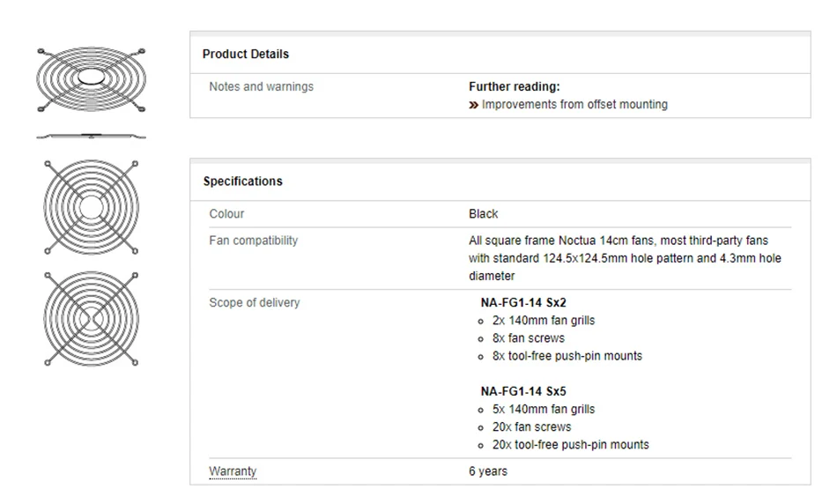
Task: Click the 2x 140mm fan grills item
Action: pyautogui.click(x=543, y=320)
